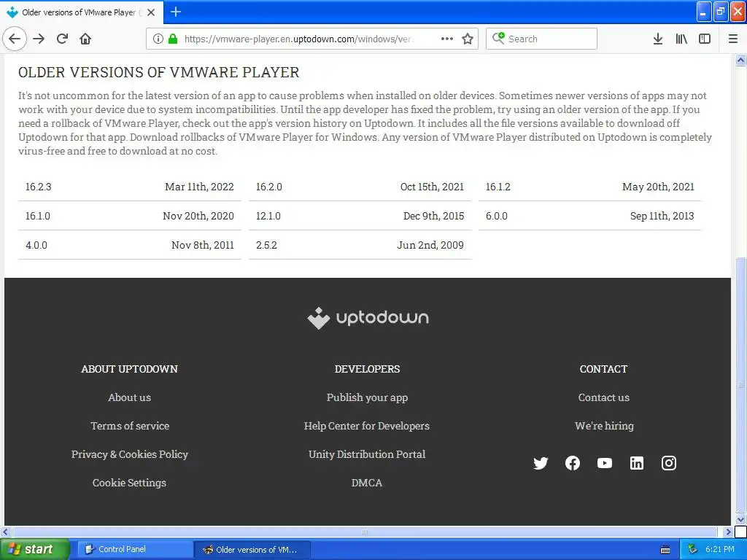Click the vertical scrollbar down arrow
Image resolution: width=747 pixels, height=560 pixels.
(x=740, y=519)
